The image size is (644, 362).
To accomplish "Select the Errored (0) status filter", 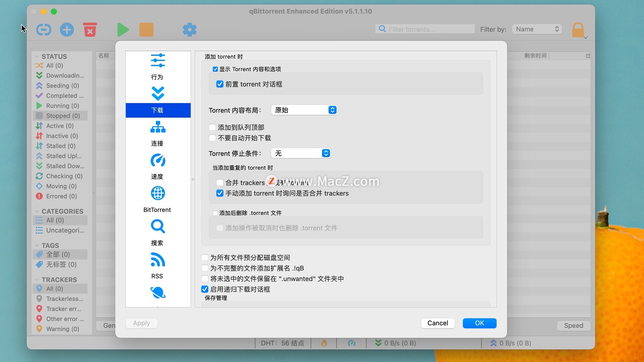I will click(60, 196).
